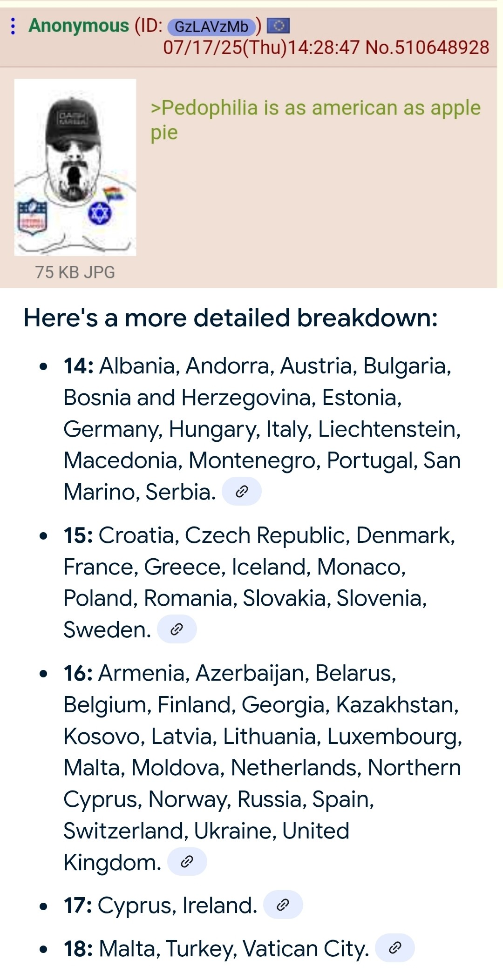
Task: Open post number No.510648928 link
Action: pos(427,47)
